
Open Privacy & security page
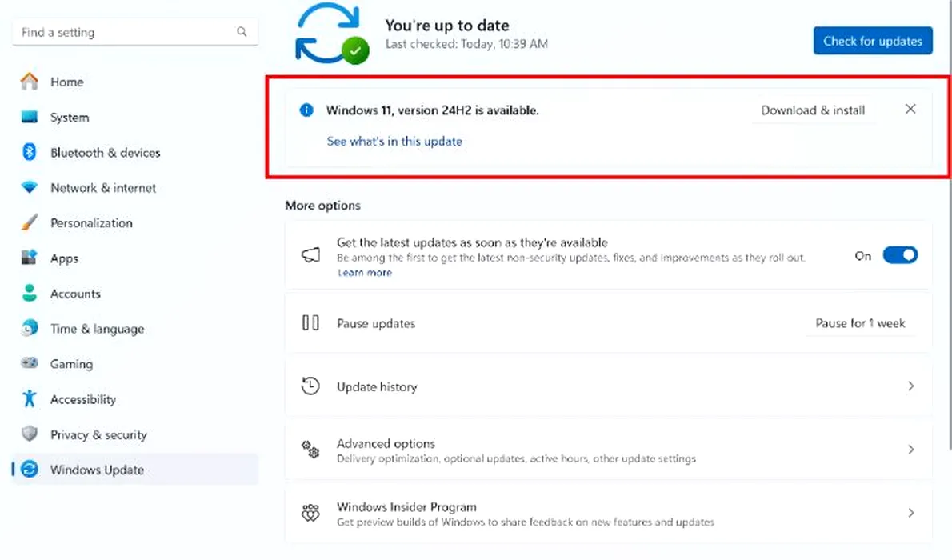pyautogui.click(x=134, y=434)
